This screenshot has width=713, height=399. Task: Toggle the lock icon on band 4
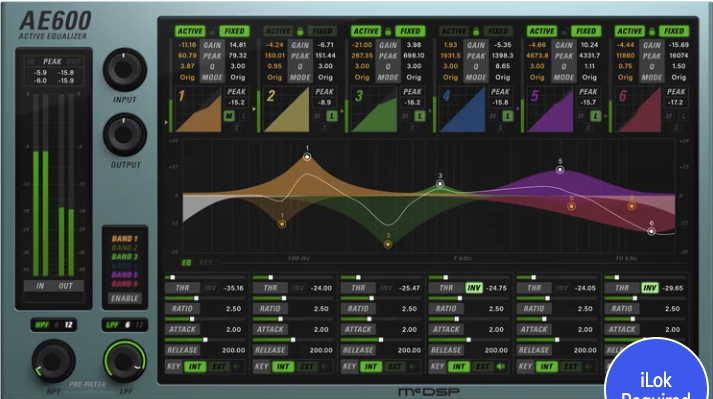pyautogui.click(x=476, y=31)
